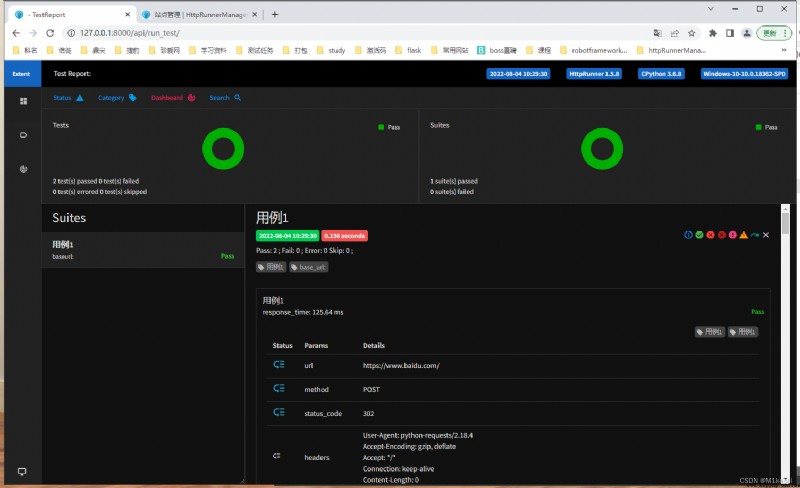Click the CPython 3.6.8 badge
800x488 pixels.
(x=661, y=74)
